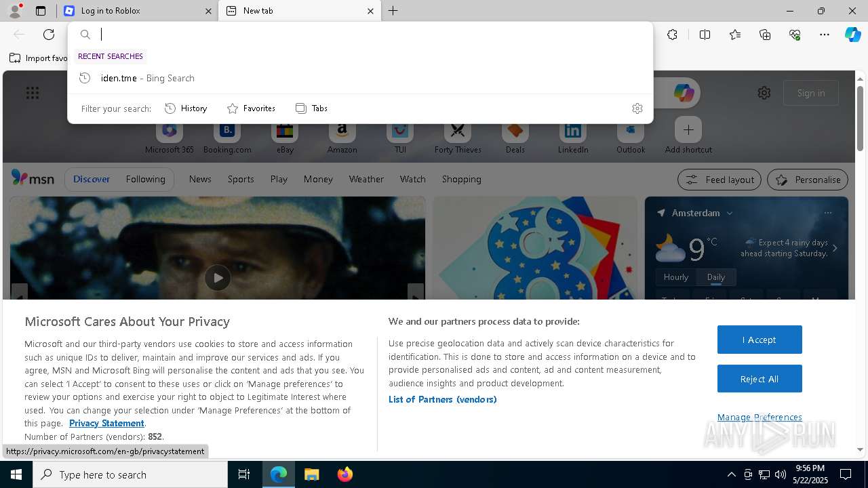This screenshot has height=488, width=868.
Task: Click the taskbar search box
Action: (x=130, y=474)
